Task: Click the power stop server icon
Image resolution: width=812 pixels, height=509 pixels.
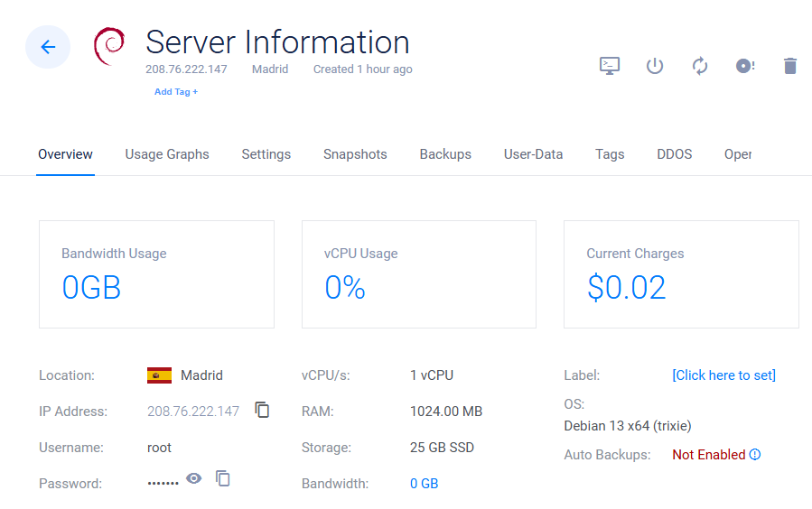Action: pyautogui.click(x=655, y=66)
